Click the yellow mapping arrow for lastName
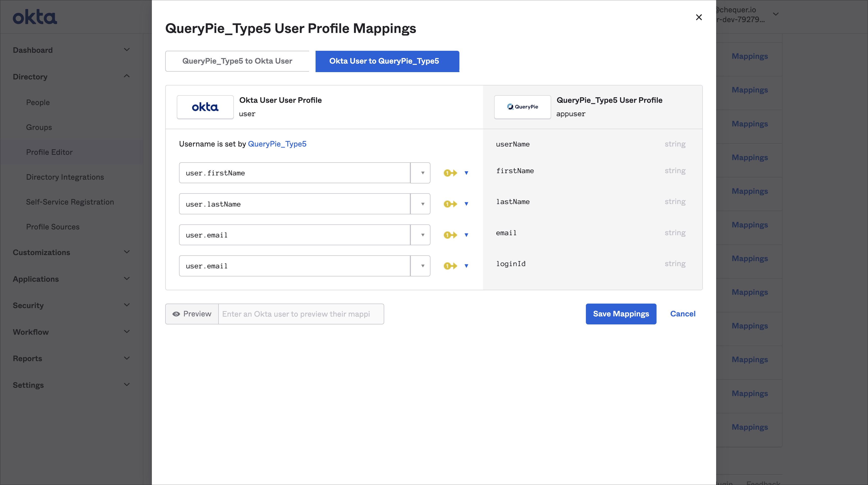 pyautogui.click(x=450, y=204)
